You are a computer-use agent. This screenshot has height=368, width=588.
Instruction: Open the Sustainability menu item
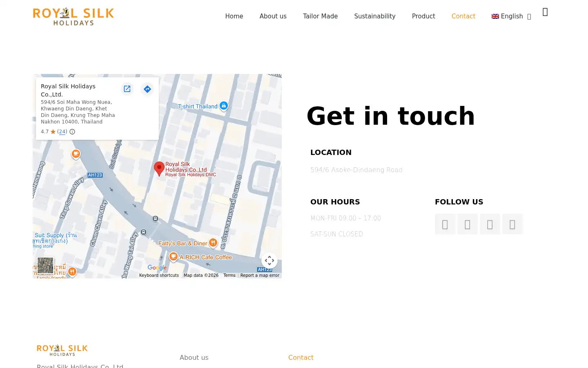click(x=375, y=16)
